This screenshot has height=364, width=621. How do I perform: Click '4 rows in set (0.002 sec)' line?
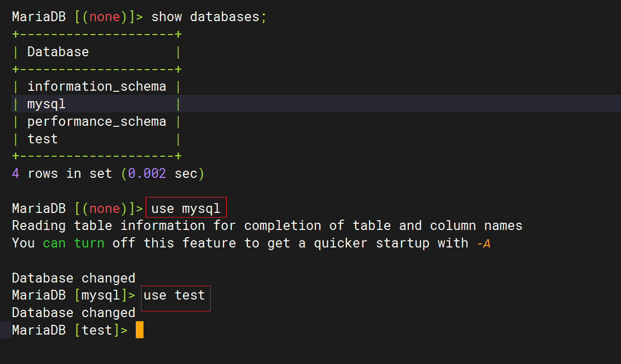click(108, 174)
